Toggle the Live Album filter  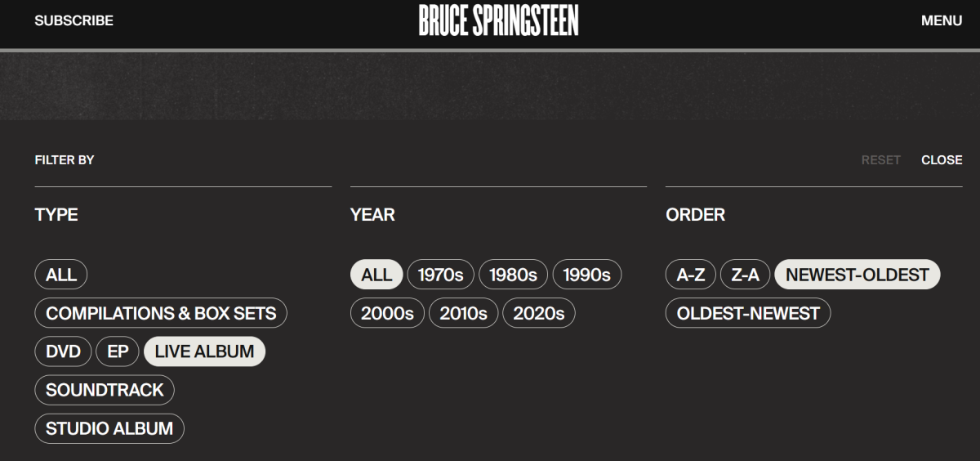point(204,351)
